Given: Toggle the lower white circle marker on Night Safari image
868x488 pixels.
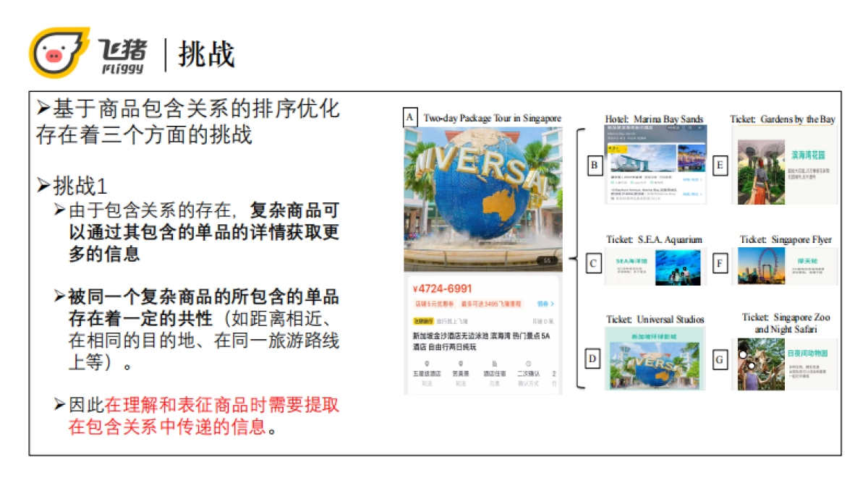Looking at the screenshot, I should (752, 366).
